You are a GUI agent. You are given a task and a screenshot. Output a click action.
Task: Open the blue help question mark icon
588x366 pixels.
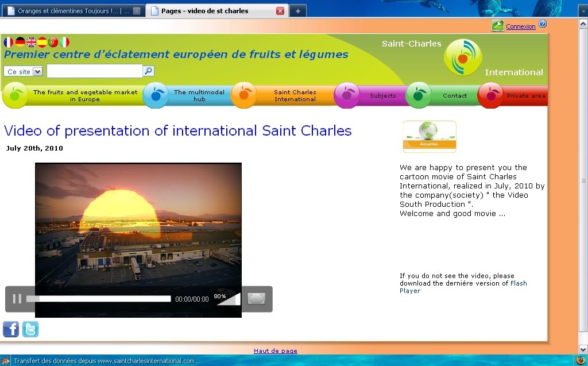tap(542, 24)
